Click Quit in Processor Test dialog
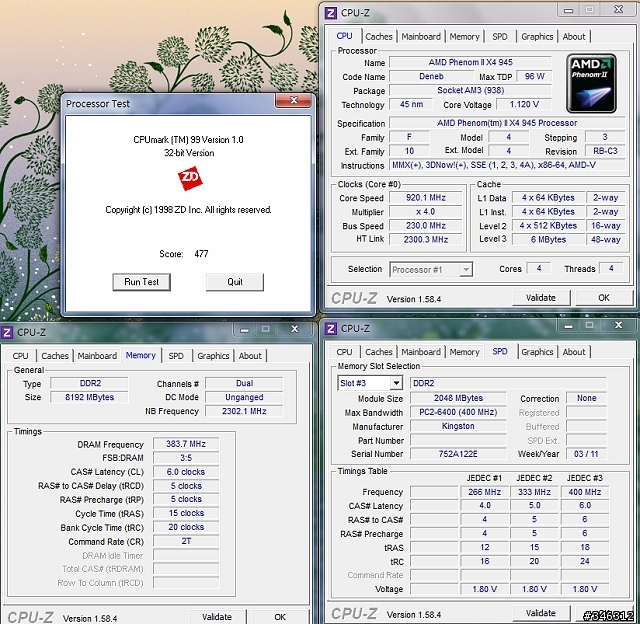This screenshot has height=624, width=640. point(235,282)
